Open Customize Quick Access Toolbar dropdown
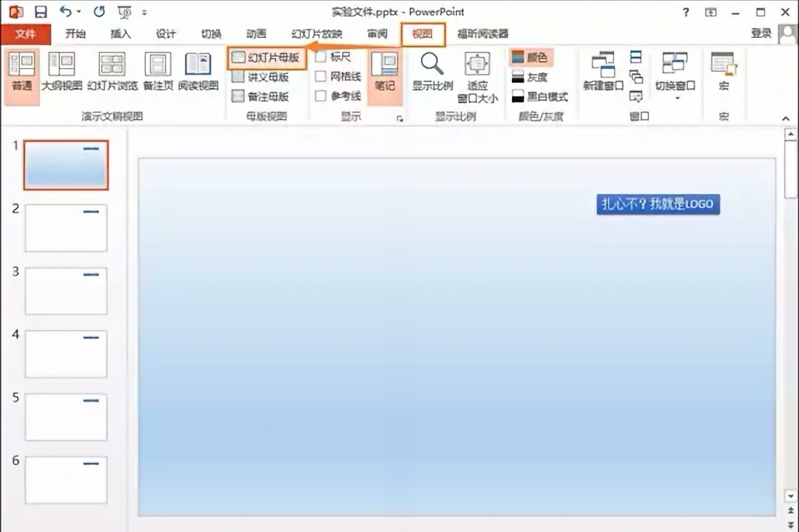The height and width of the screenshot is (532, 799). point(145,13)
